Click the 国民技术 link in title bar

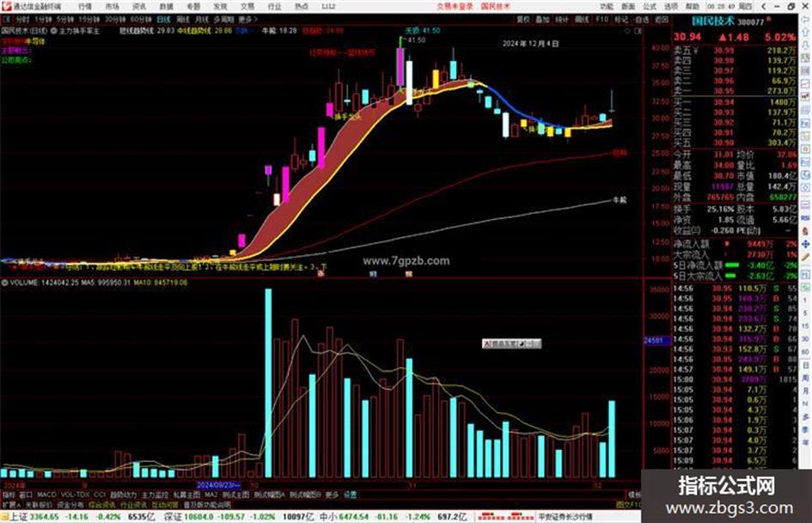pos(496,7)
